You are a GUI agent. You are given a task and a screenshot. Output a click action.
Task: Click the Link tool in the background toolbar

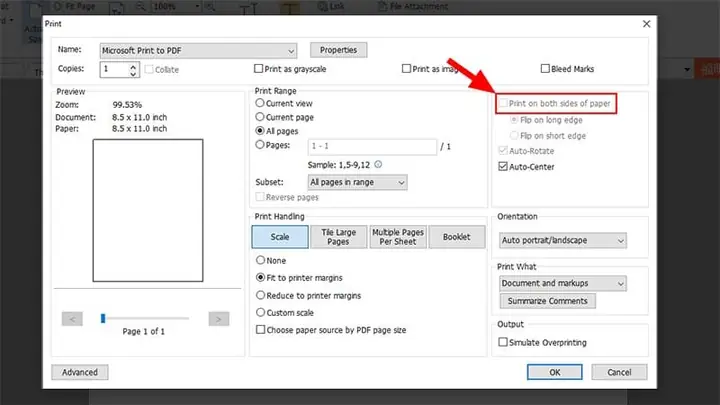(x=331, y=6)
